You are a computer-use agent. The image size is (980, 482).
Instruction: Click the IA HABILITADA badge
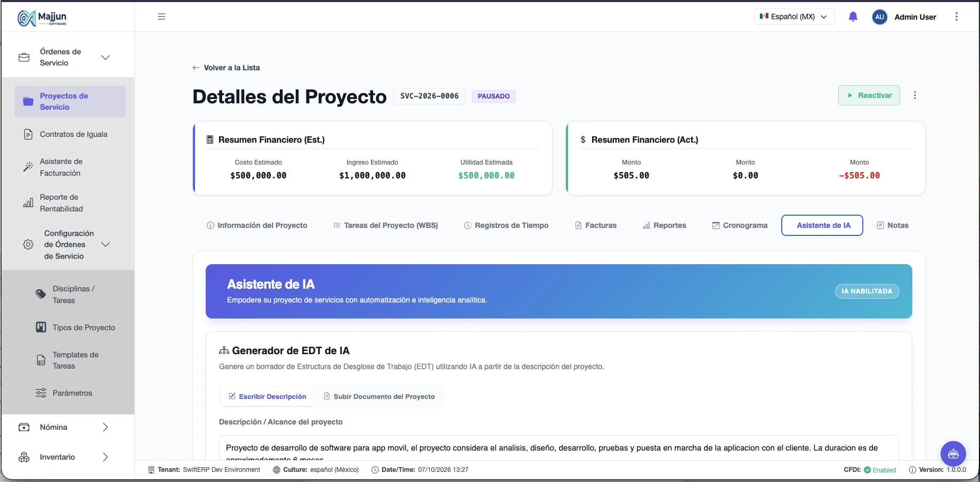[866, 291]
